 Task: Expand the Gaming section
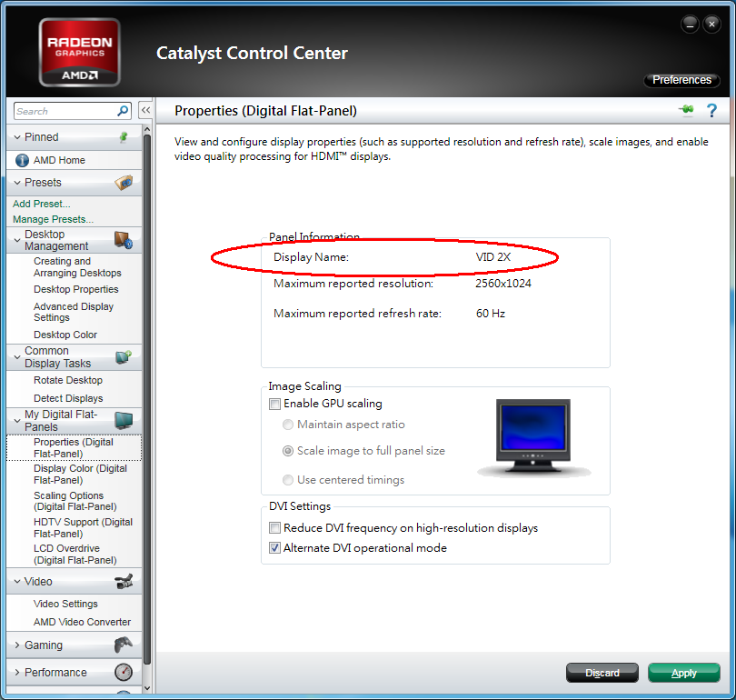coord(17,645)
